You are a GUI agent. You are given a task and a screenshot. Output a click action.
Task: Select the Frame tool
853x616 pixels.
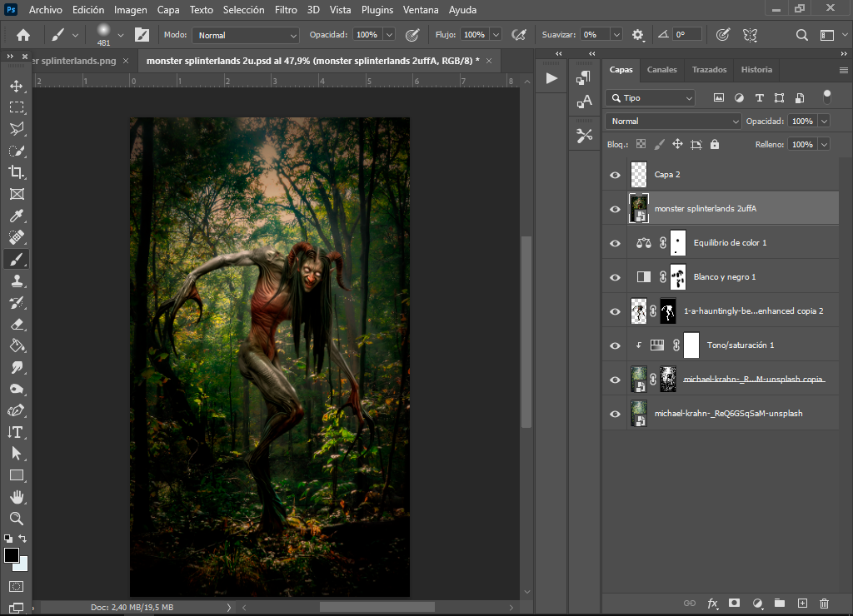(x=17, y=194)
